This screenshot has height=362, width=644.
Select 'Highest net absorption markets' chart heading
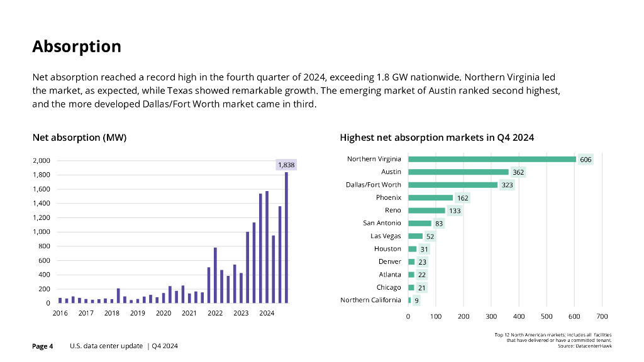click(436, 138)
